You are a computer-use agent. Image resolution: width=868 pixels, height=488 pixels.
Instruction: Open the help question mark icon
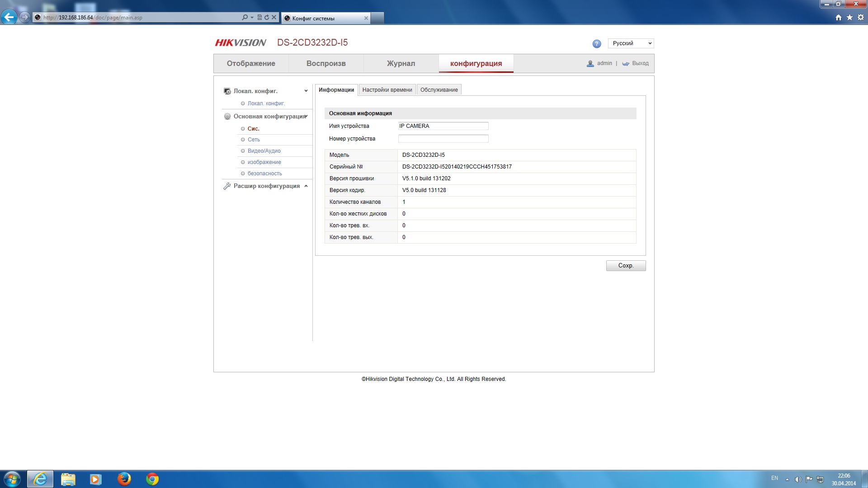tap(597, 44)
